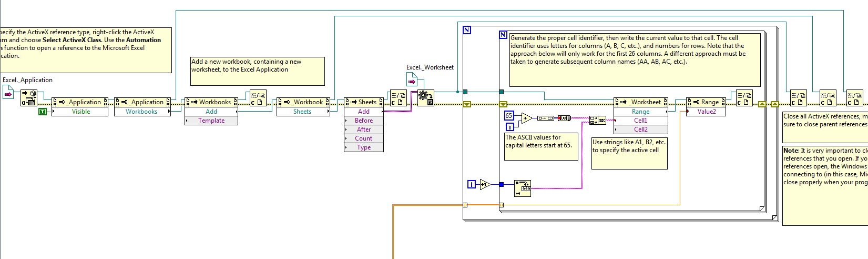Select the Excel._Application ActiveX refnum constant
868x259 pixels.
(7, 92)
